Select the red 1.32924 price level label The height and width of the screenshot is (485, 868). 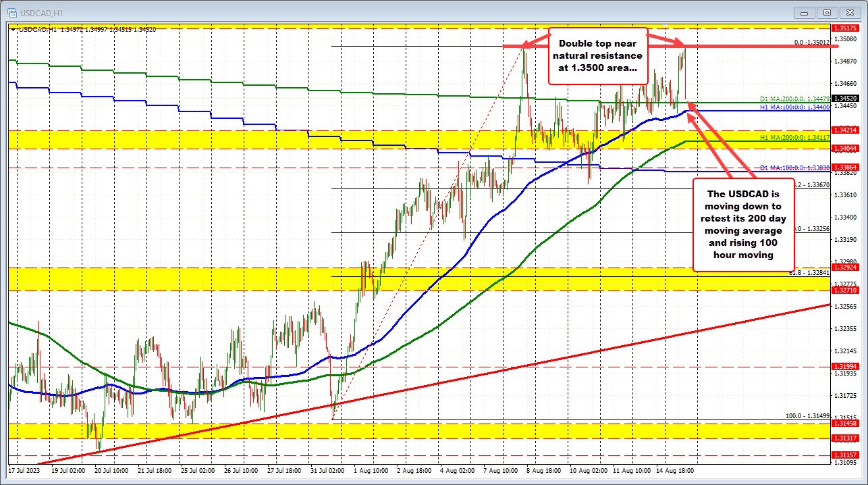(x=846, y=267)
